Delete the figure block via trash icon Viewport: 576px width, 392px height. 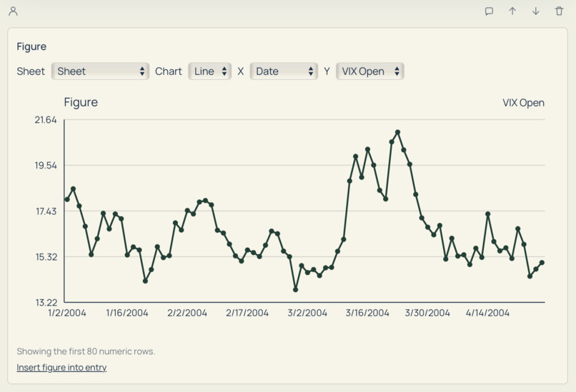[559, 11]
